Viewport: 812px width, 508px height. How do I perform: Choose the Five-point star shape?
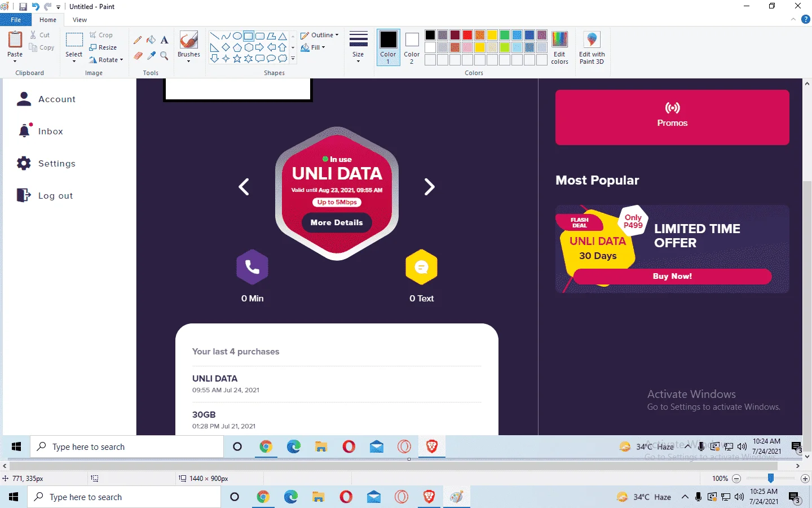point(237,58)
